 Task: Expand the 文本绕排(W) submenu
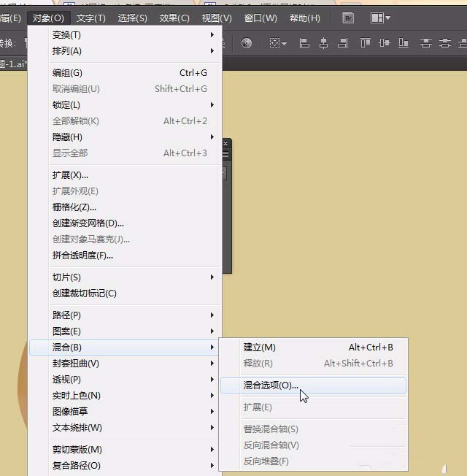pos(125,428)
